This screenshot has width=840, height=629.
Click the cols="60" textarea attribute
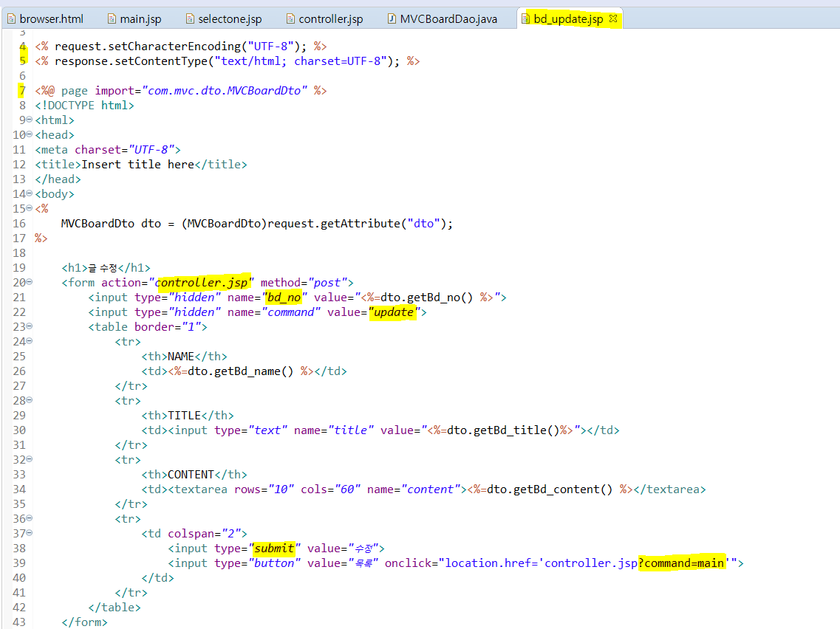point(330,489)
